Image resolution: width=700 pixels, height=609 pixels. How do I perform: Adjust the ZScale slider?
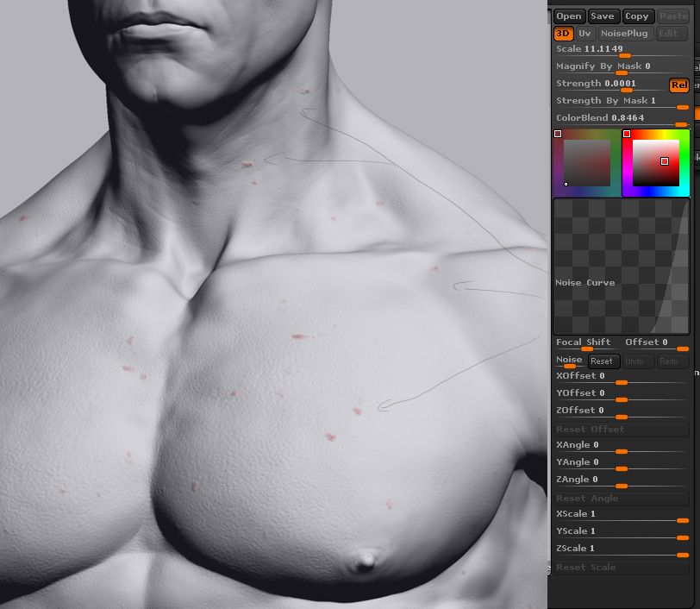(x=621, y=549)
